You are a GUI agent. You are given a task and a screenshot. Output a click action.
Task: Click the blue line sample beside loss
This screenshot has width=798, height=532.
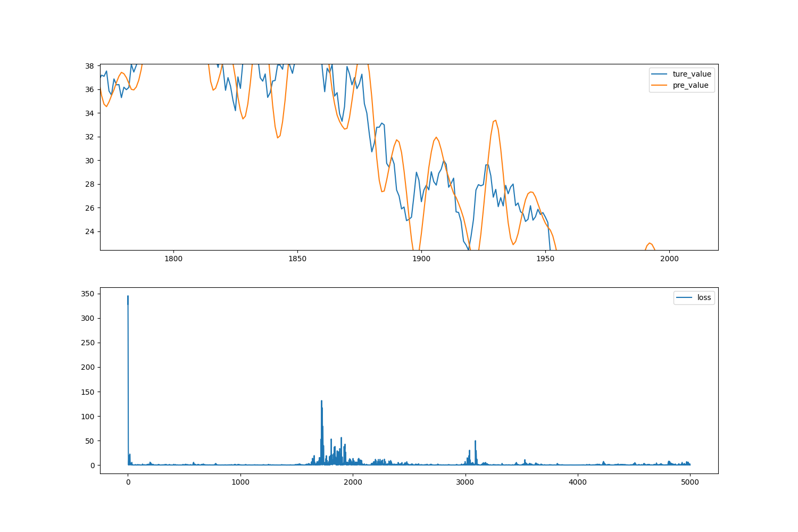pos(685,298)
